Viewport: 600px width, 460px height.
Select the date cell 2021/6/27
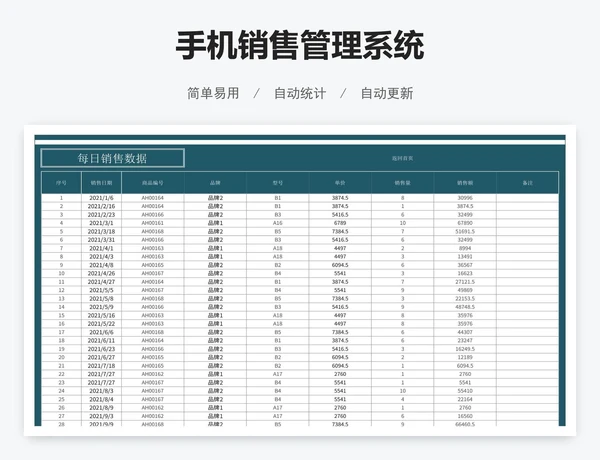click(x=101, y=357)
